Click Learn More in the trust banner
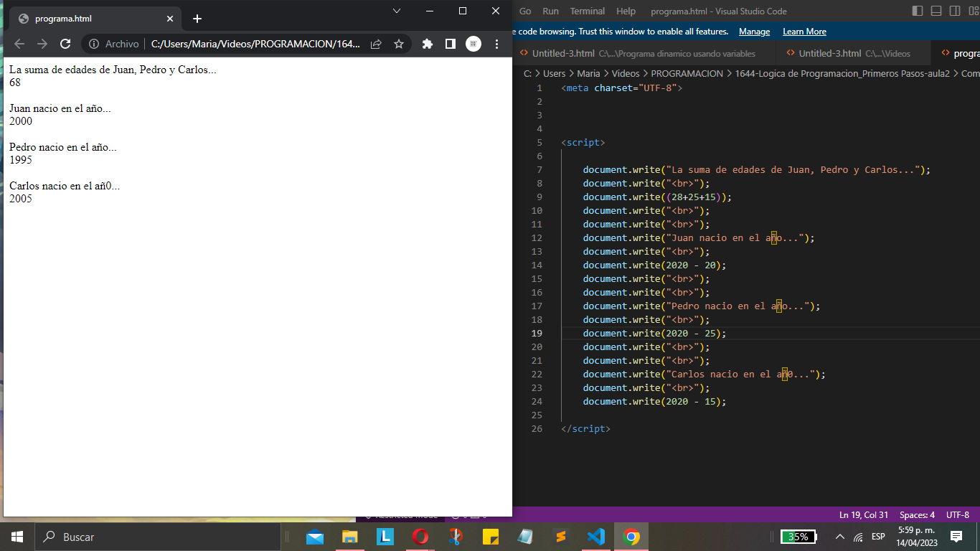Viewport: 980px width, 551px height. tap(804, 32)
